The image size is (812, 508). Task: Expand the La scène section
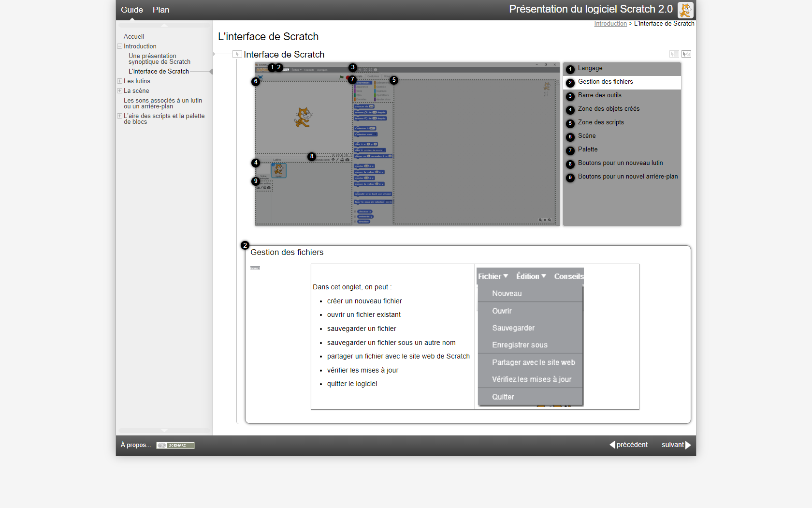119,91
